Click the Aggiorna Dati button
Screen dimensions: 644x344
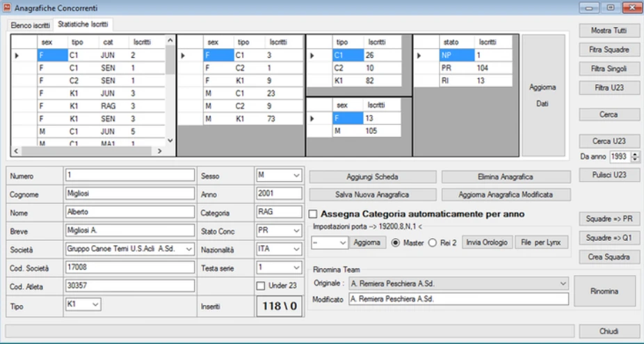point(543,95)
